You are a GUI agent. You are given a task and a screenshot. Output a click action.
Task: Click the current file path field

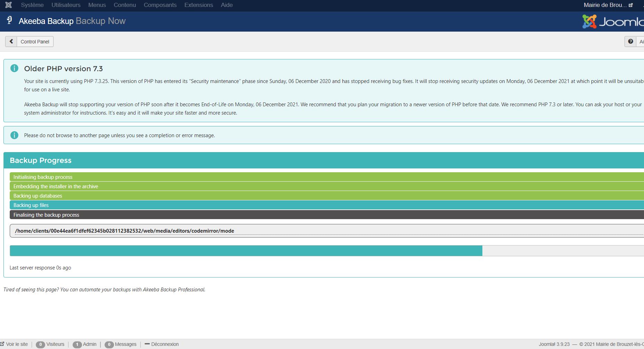click(x=327, y=231)
